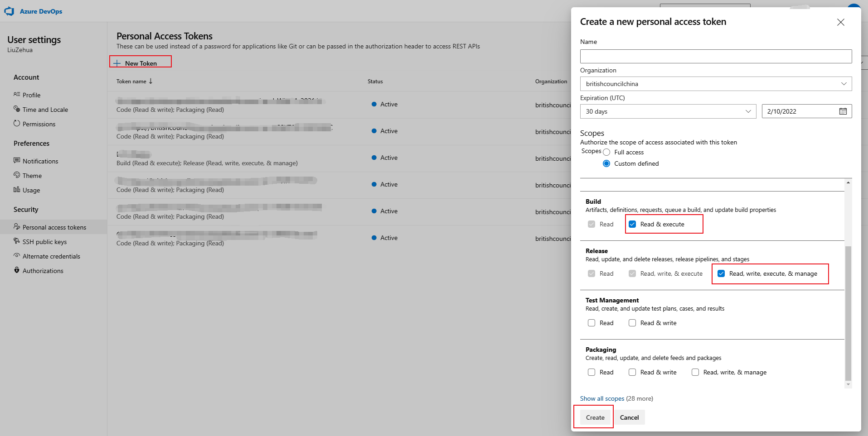Uncheck Build Read & execute checkbox
The image size is (868, 436).
point(632,224)
